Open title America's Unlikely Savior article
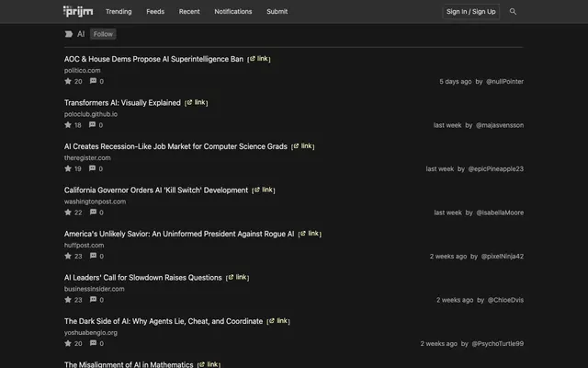This screenshot has width=588, height=368. 179,234
